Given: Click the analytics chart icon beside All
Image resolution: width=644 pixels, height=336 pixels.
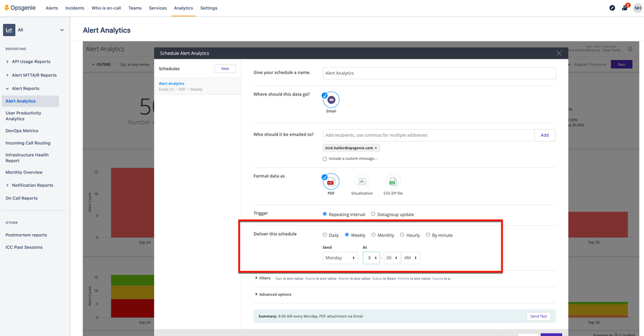Looking at the screenshot, I should click(x=9, y=30).
